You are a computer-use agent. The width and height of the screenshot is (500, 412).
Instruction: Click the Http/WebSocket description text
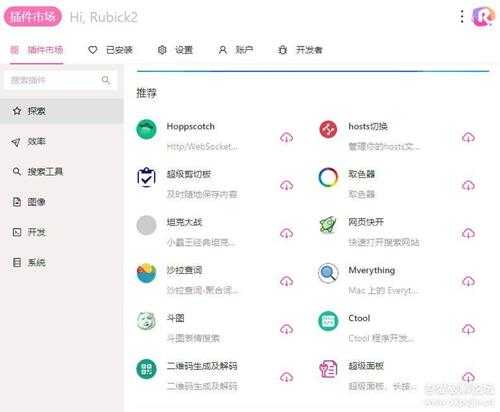(x=202, y=147)
